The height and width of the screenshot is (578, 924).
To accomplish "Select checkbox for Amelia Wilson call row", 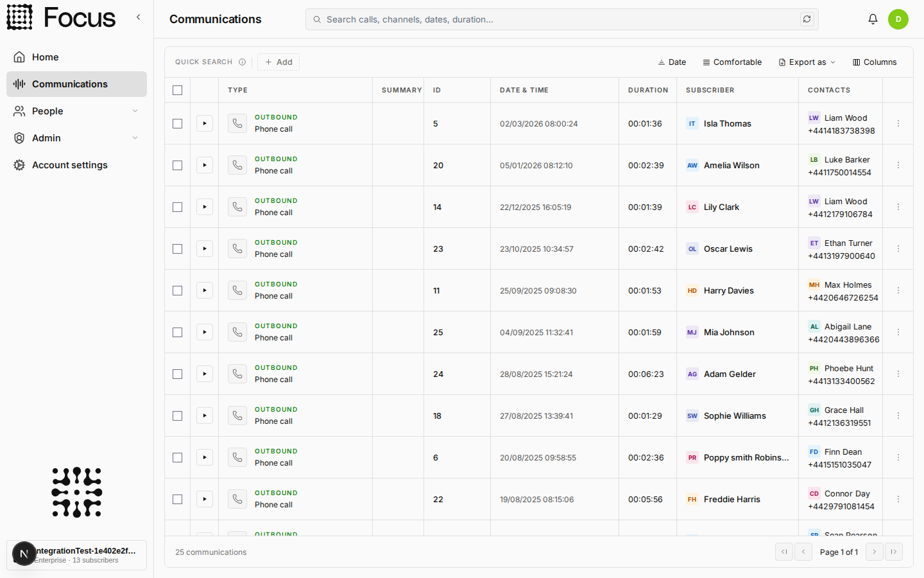I will [x=178, y=165].
